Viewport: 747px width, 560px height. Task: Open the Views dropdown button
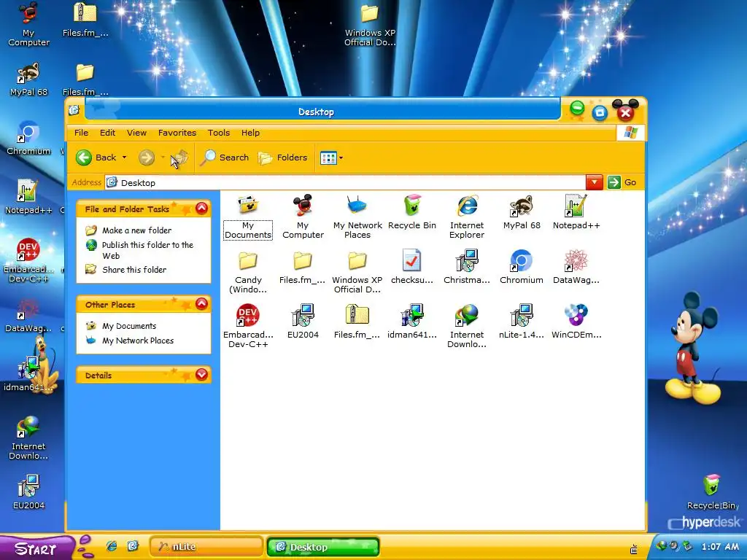click(332, 157)
